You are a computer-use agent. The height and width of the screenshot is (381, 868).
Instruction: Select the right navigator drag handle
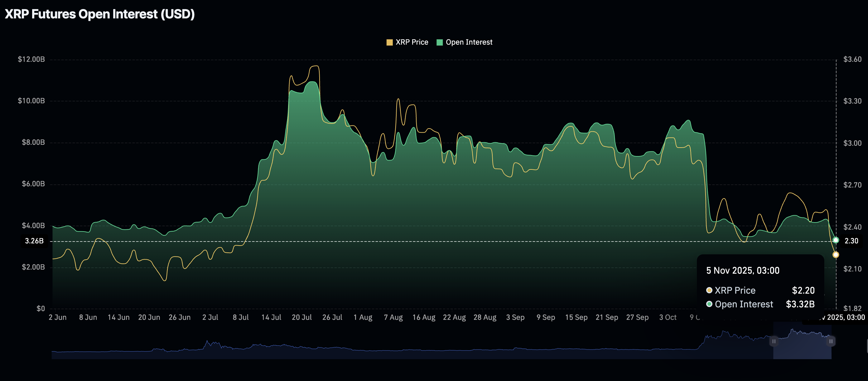tap(831, 342)
